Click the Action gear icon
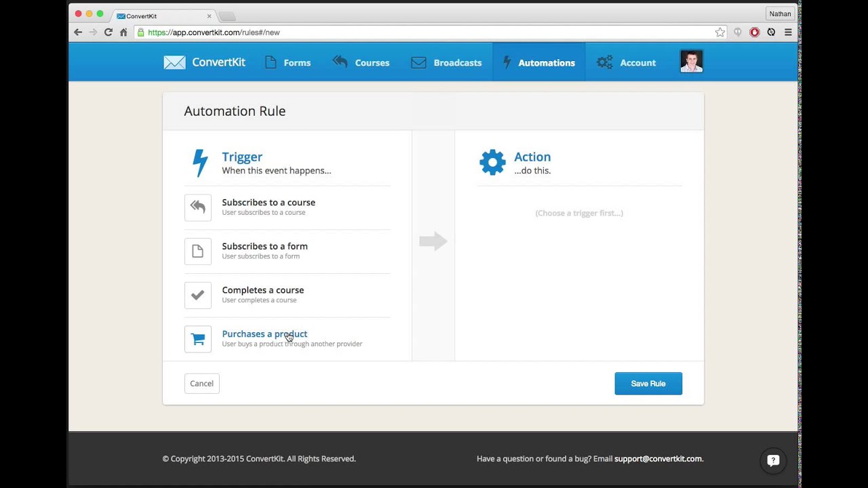The width and height of the screenshot is (868, 488). [492, 163]
